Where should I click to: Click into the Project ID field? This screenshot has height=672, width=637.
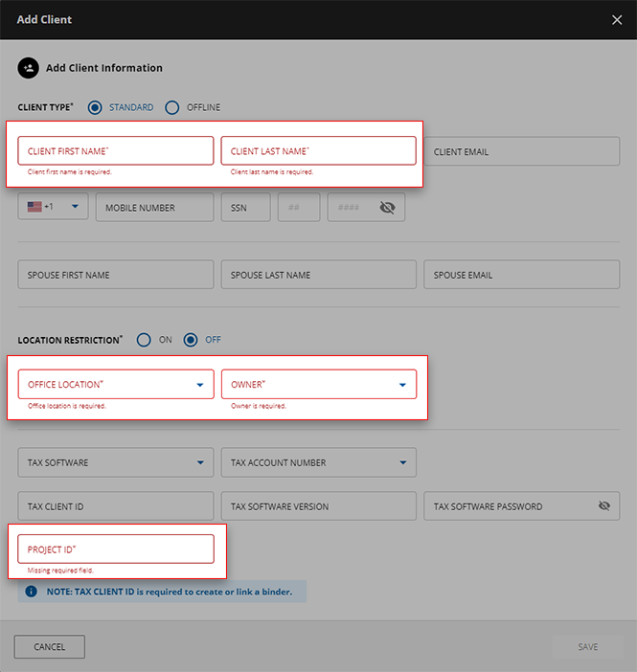[115, 549]
